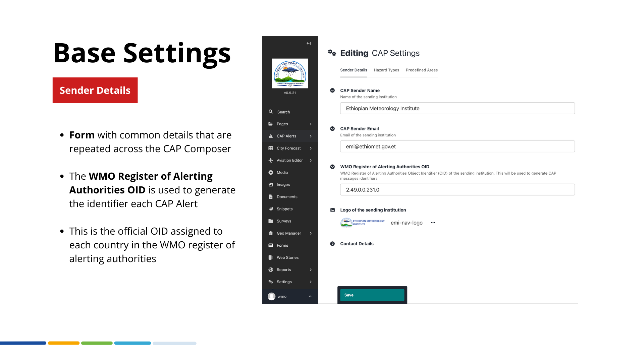Viewport: 644px width, 362px height.
Task: Switch to the Sender Details tab
Action: click(x=354, y=70)
